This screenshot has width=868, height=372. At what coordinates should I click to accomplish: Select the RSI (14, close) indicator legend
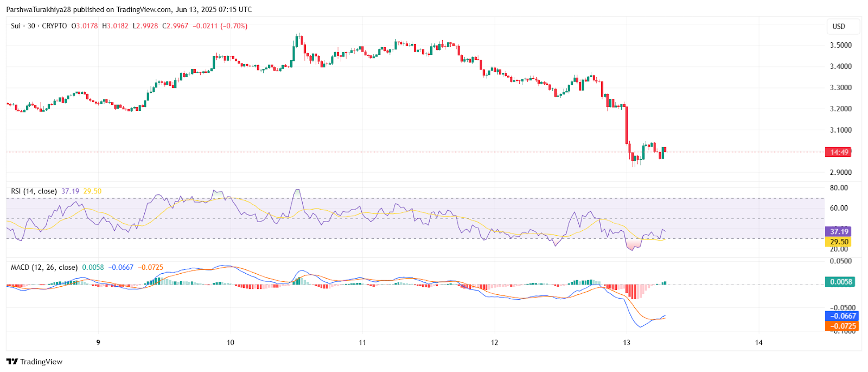point(34,191)
